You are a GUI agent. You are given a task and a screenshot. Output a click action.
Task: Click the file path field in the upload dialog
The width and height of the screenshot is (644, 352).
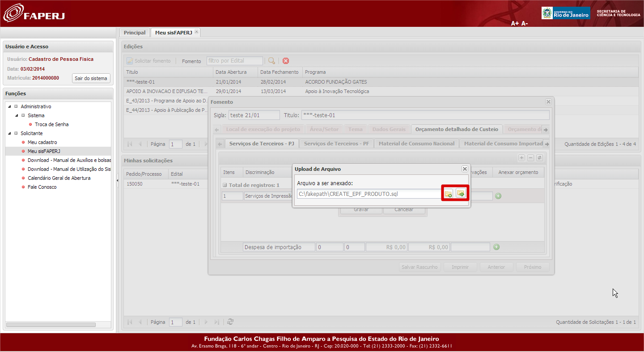point(369,194)
